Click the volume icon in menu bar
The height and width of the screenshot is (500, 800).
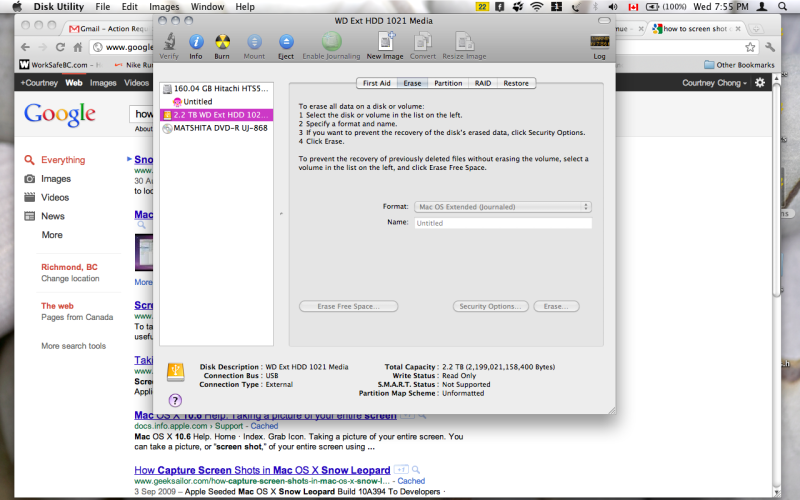613,7
